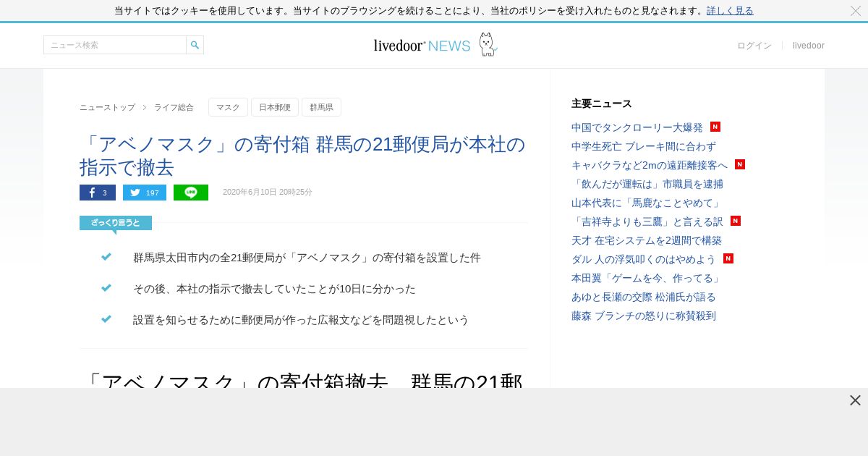Click the NEW badge beside 「吉祥寺よりも三鷹」と言える訳
Screen dimensions: 868x456
736,221
